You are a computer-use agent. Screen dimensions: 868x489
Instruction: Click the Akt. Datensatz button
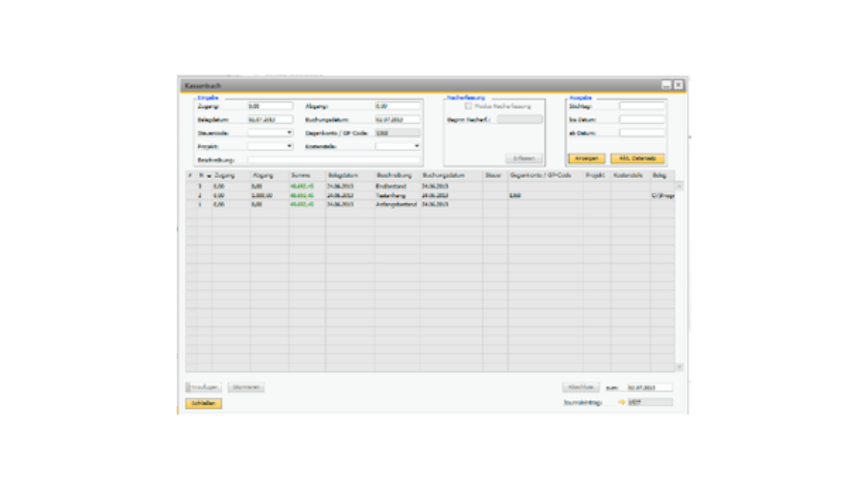tap(637, 158)
